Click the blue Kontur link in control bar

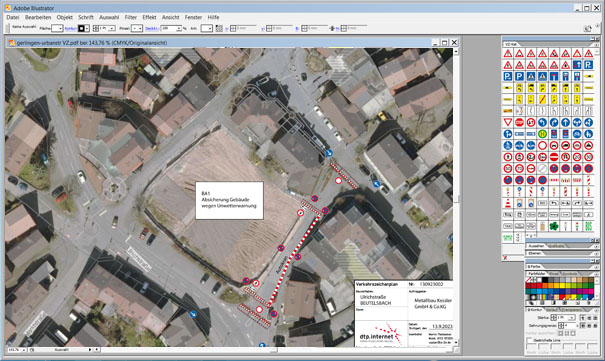(71, 28)
